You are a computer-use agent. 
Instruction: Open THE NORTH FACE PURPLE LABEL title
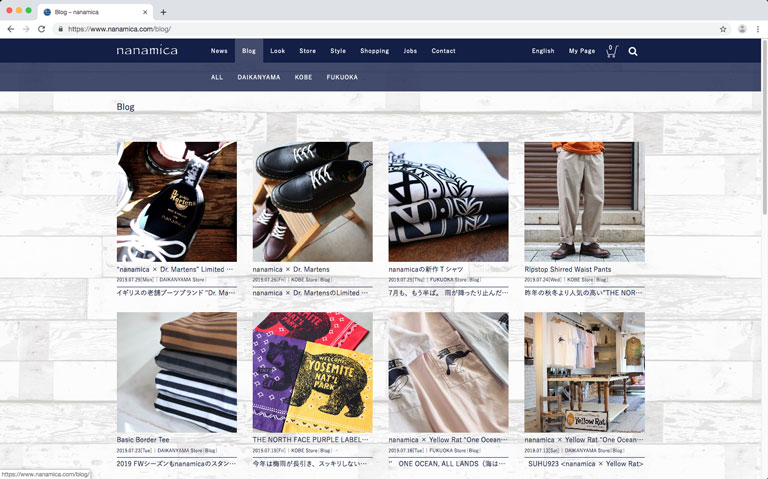311,440
